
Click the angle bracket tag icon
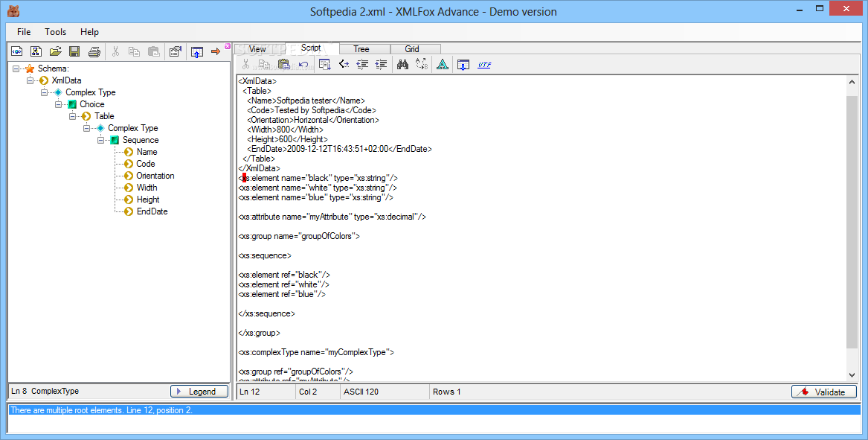tap(344, 64)
